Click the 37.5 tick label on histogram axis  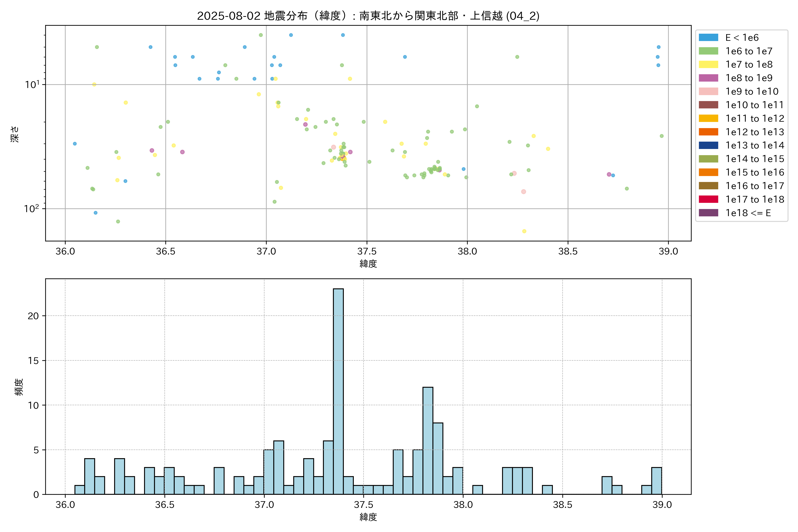(363, 505)
